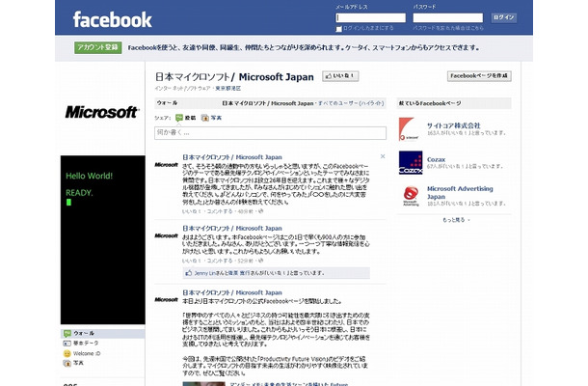Open the forgot password link
Image resolution: width=588 pixels, height=386 pixels.
(x=448, y=28)
